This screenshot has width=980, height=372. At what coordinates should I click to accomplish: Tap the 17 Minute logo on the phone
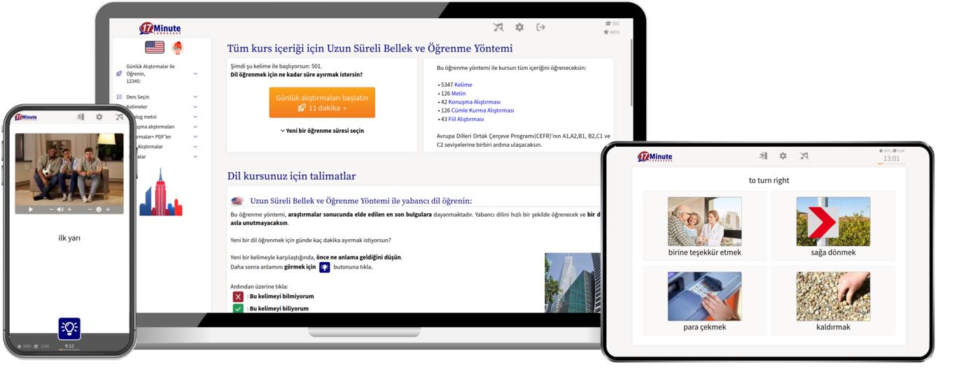pos(25,117)
